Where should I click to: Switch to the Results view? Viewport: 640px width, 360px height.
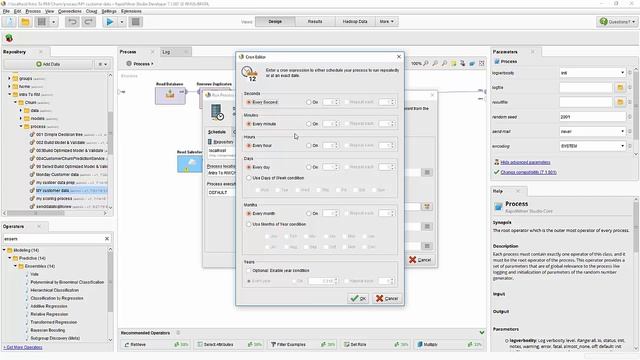[x=315, y=22]
